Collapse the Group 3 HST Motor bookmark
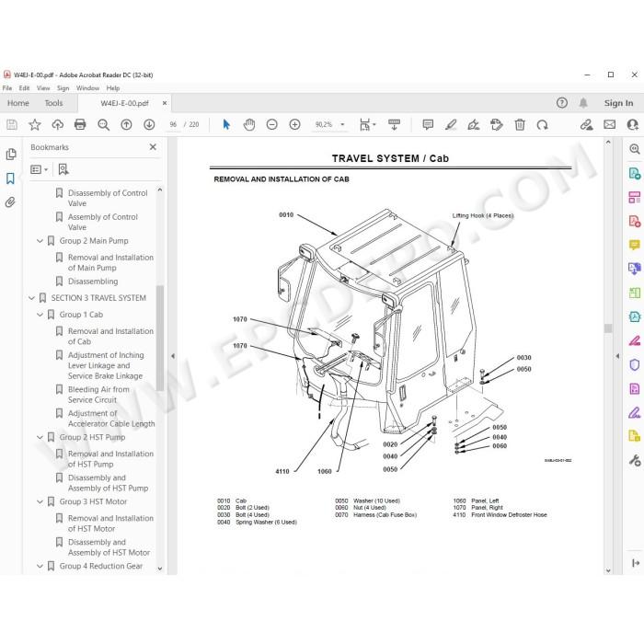The image size is (644, 644). click(x=40, y=501)
